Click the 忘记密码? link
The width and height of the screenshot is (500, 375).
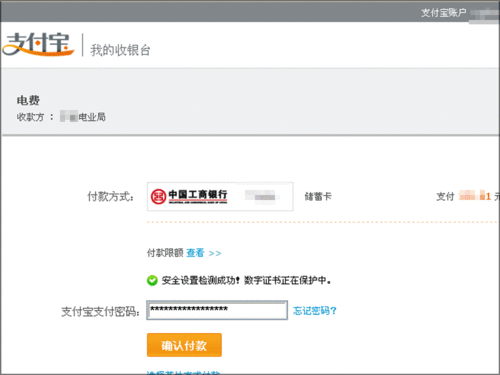pyautogui.click(x=315, y=311)
